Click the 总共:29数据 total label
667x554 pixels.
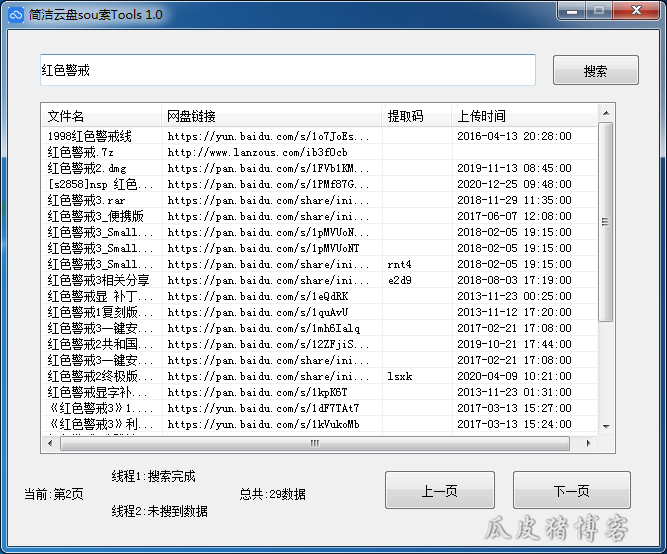(x=272, y=494)
